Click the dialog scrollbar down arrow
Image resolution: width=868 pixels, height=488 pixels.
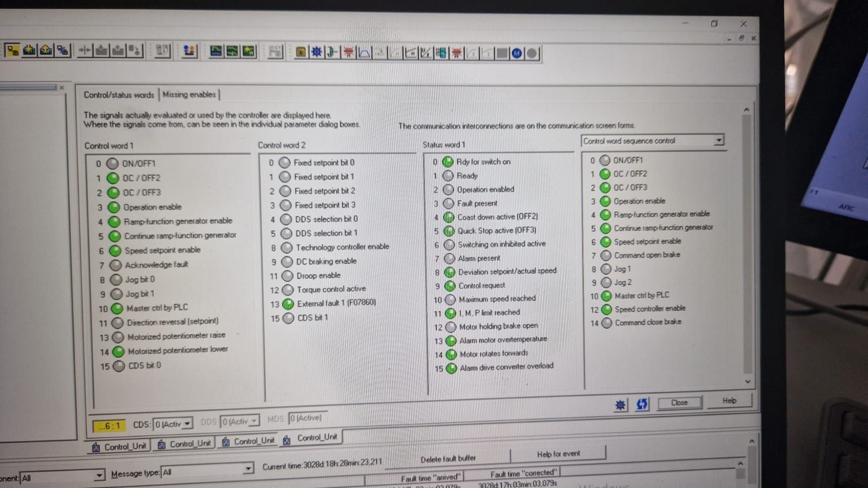coord(748,381)
